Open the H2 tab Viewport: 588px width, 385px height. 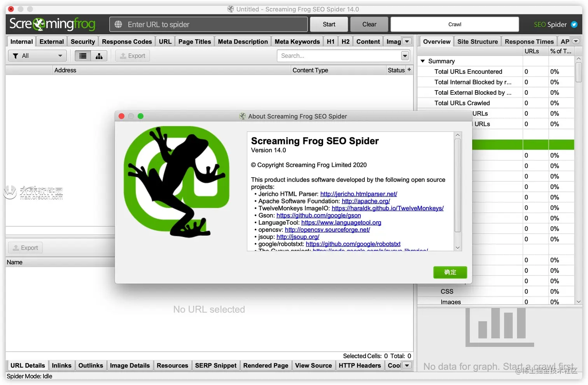click(x=345, y=42)
